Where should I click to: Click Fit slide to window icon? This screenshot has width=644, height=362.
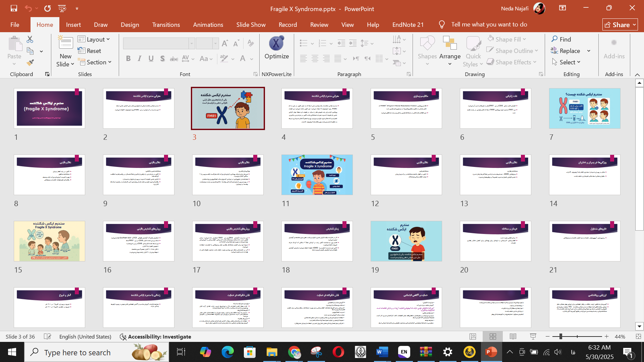[638, 337]
